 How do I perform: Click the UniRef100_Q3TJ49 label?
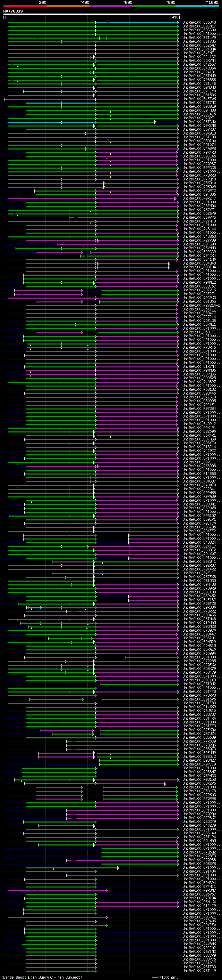[199, 971]
